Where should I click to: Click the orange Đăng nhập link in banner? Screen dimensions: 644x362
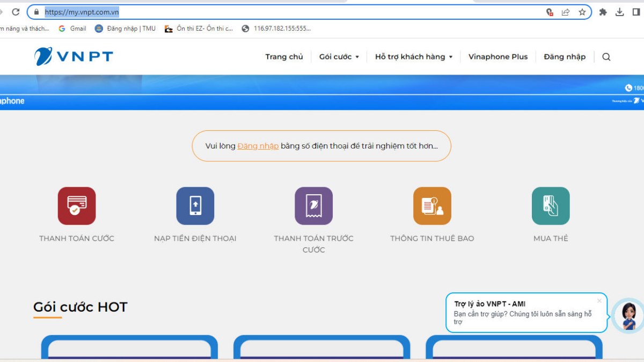point(258,146)
